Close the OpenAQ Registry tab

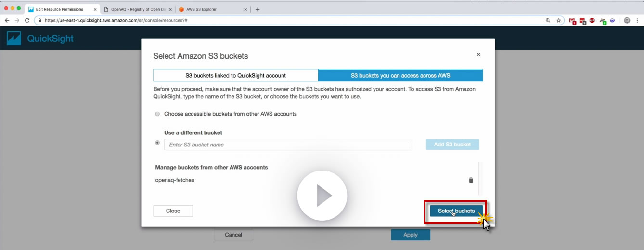coord(170,9)
